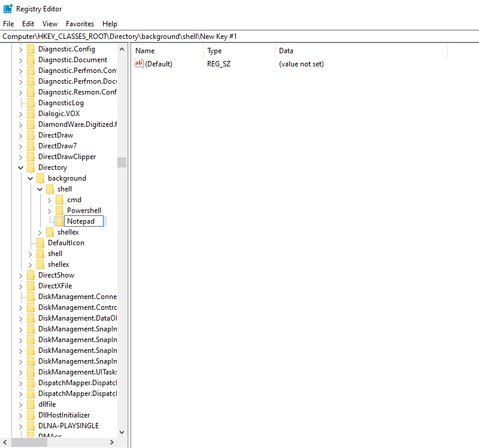
Task: Click the open shell folder icon
Action: click(51, 188)
